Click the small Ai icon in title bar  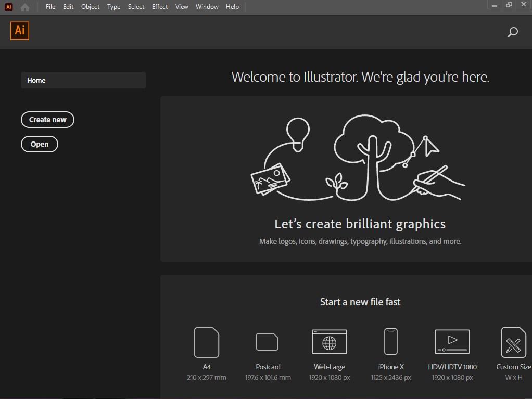click(9, 7)
